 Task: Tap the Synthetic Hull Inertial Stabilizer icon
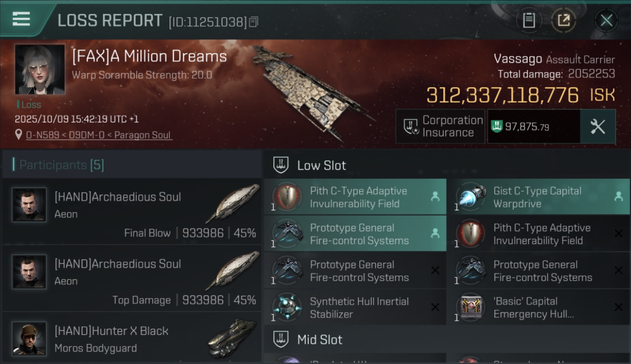point(287,307)
